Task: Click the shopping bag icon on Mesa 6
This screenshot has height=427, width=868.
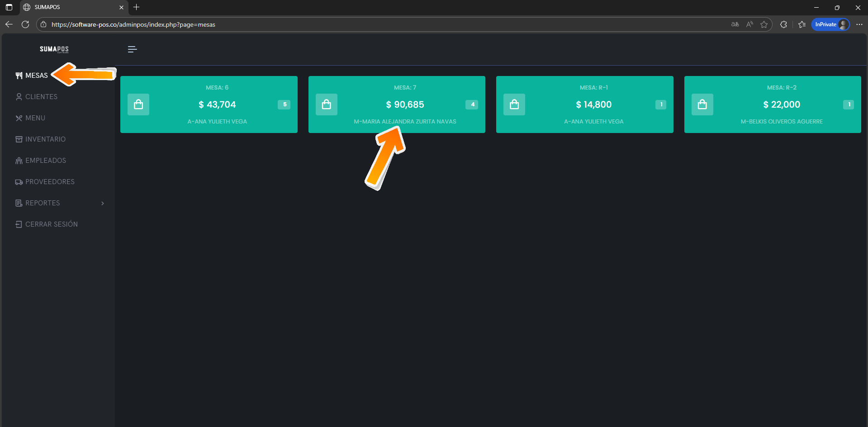Action: [138, 104]
